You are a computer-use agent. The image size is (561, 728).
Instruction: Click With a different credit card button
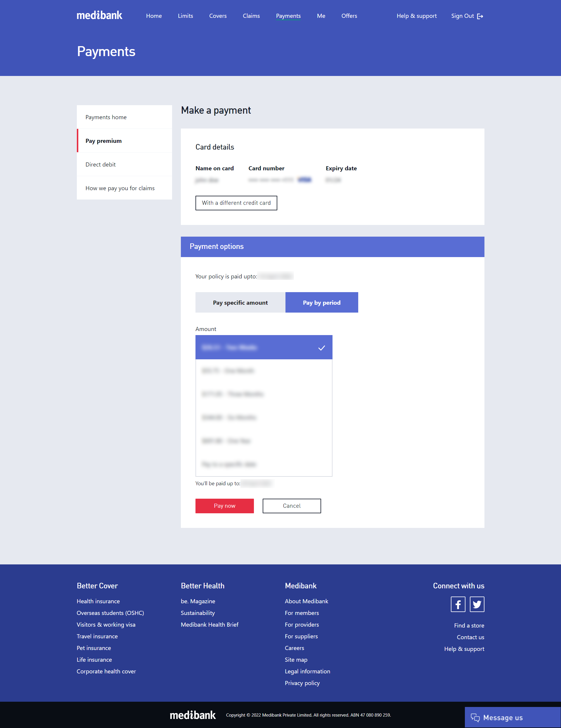click(236, 203)
